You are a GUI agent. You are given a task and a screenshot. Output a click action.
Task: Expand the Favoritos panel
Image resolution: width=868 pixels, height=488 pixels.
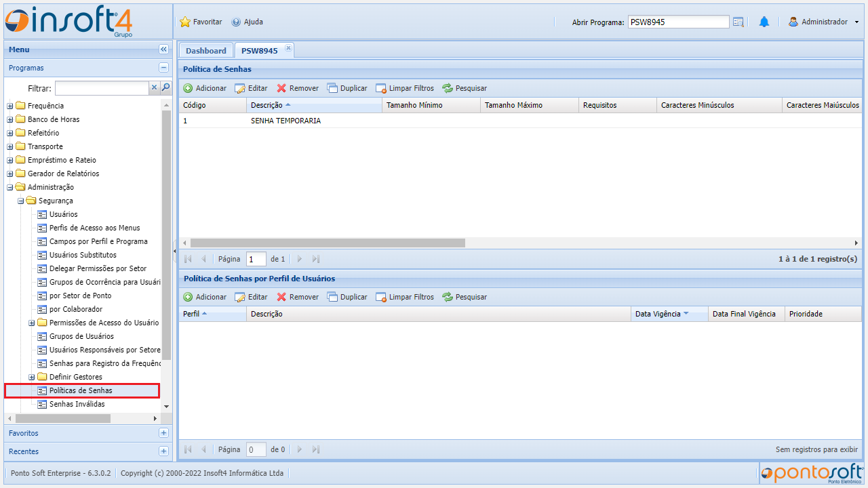click(x=163, y=433)
